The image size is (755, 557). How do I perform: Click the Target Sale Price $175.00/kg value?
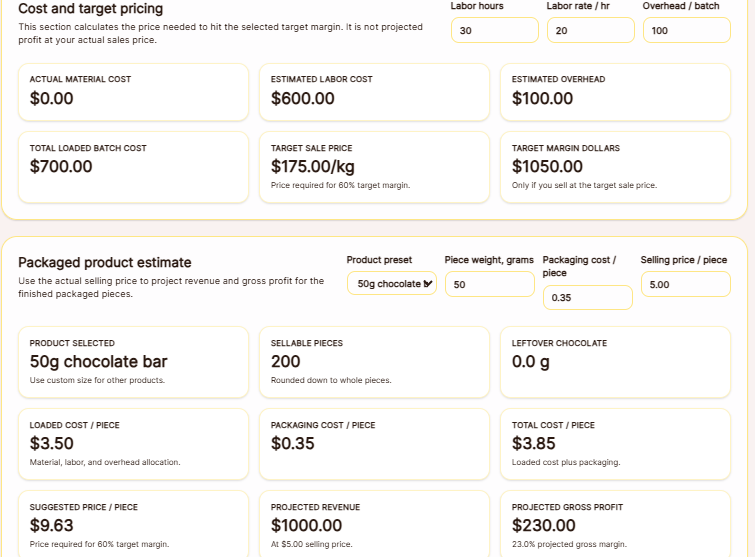[312, 167]
